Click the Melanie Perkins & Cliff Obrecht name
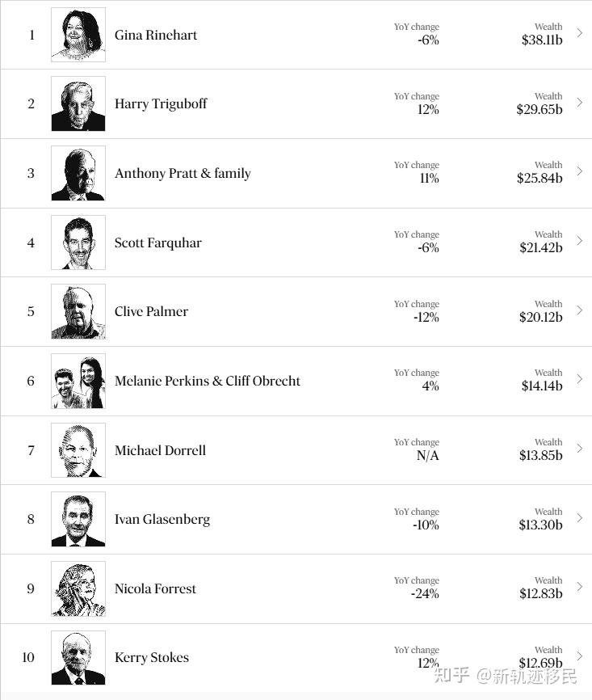Screen dimensions: 592x700 [x=208, y=382]
